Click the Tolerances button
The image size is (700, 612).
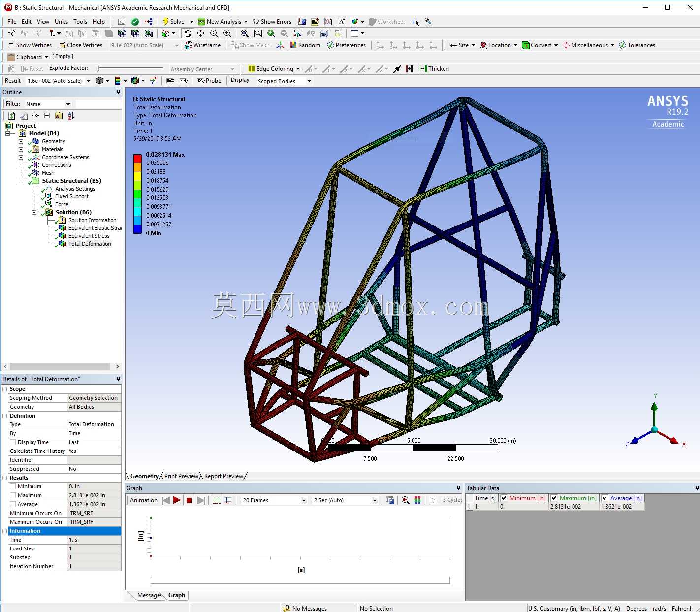(637, 45)
